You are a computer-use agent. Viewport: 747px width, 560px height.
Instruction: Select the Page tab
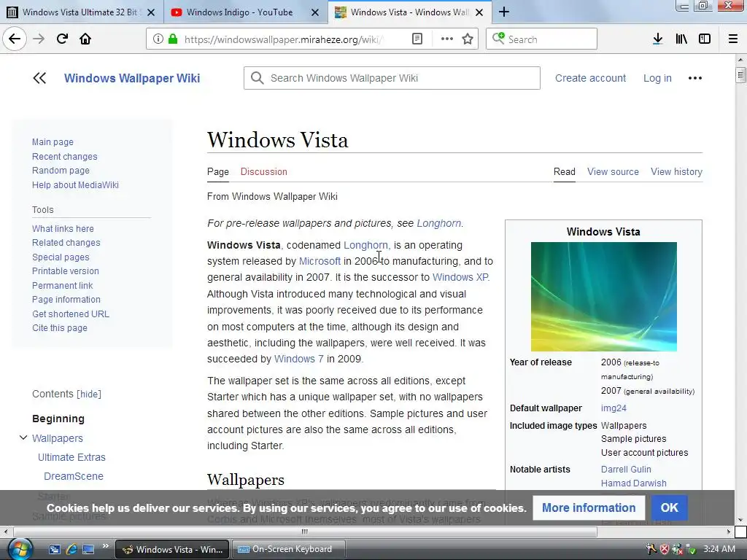(x=217, y=171)
